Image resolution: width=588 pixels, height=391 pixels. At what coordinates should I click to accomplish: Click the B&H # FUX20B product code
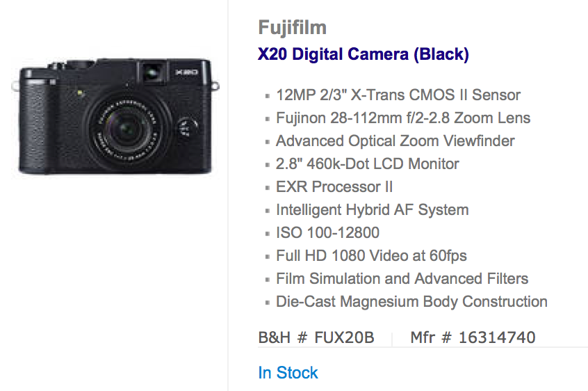click(316, 337)
